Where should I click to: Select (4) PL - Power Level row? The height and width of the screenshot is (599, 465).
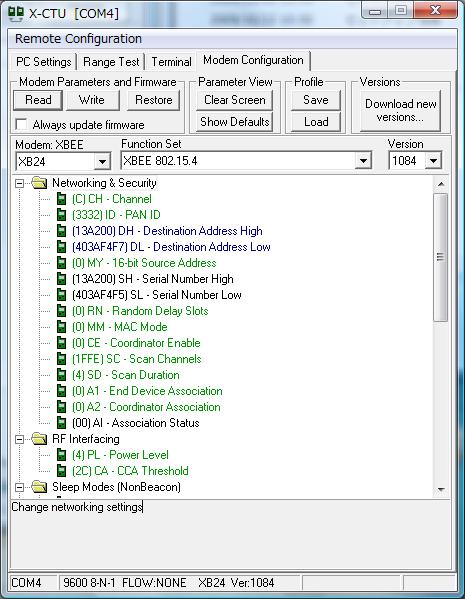(120, 455)
